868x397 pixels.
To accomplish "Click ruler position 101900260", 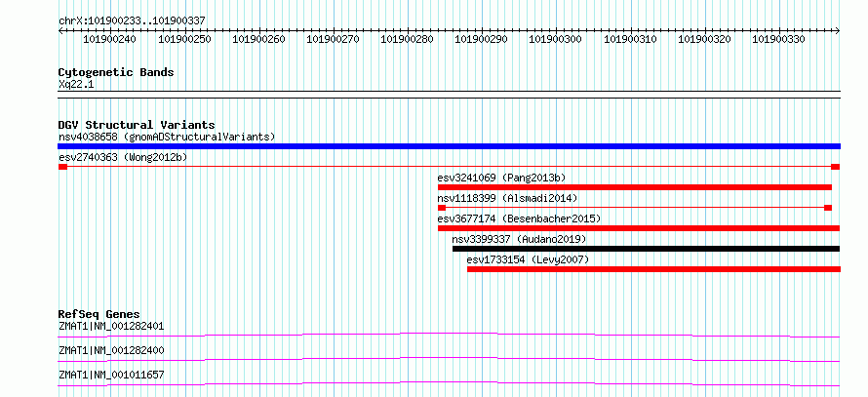I will pos(259,39).
